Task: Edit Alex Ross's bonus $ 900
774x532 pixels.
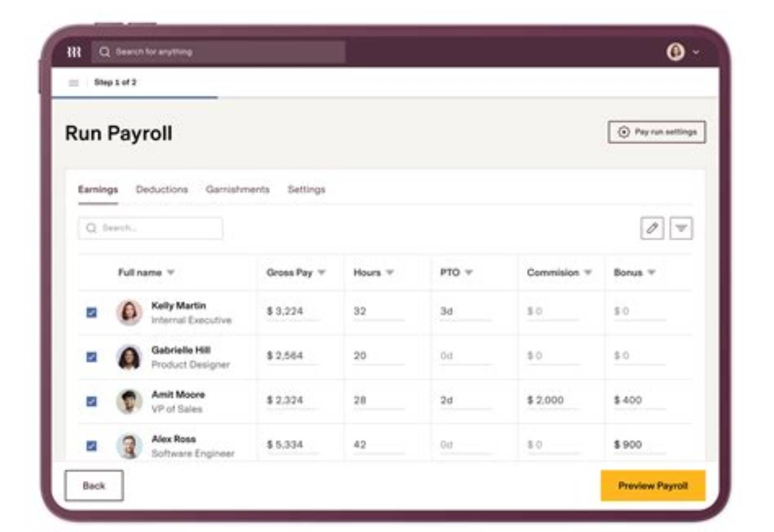Action: (640, 445)
